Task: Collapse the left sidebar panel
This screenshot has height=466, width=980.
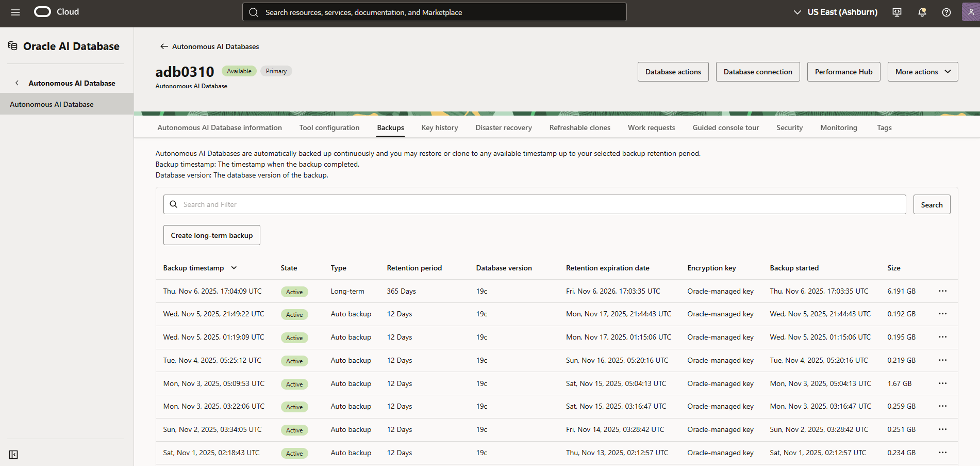Action: pos(13,455)
